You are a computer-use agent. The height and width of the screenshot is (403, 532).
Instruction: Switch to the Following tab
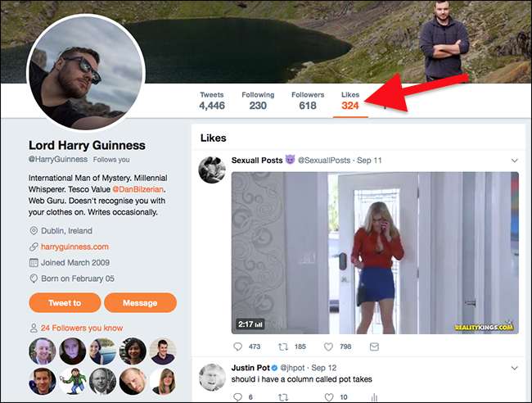tap(258, 101)
